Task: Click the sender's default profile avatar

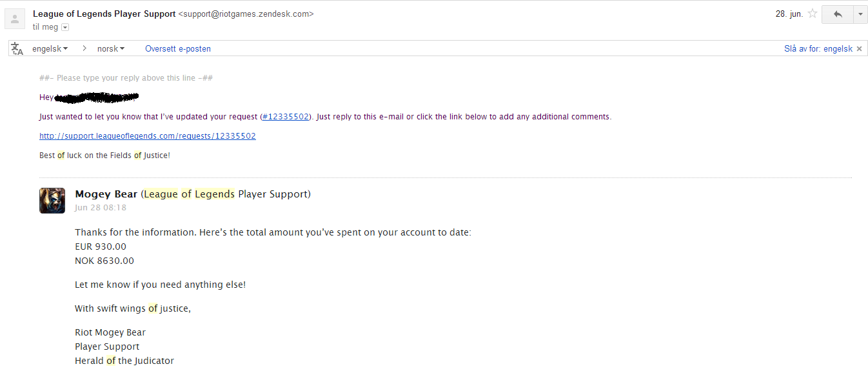Action: [15, 19]
